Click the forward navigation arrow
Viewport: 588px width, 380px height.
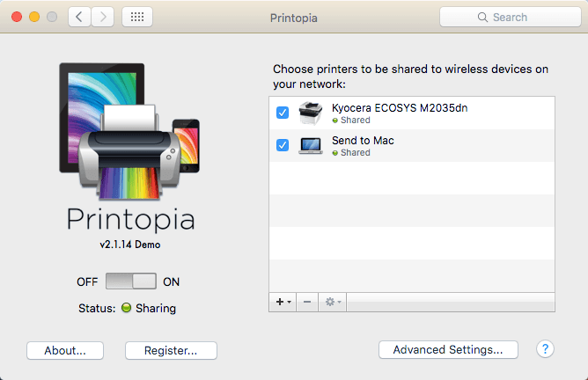pyautogui.click(x=103, y=17)
